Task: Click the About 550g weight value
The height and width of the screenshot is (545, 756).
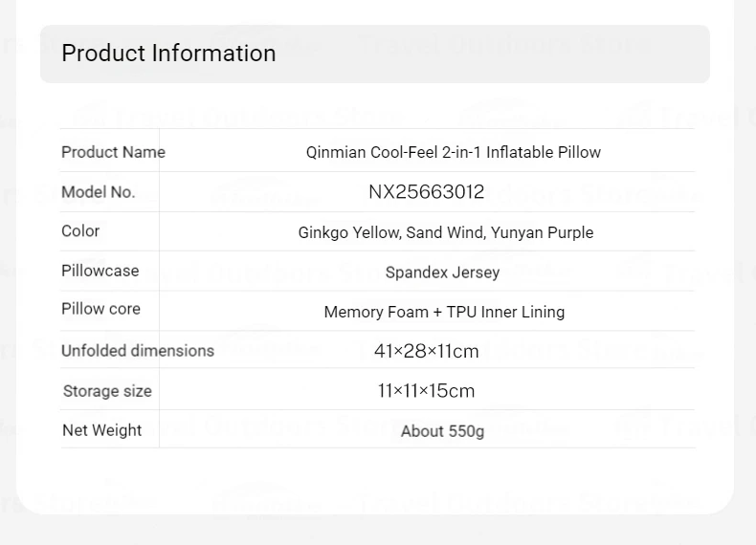Action: (442, 431)
